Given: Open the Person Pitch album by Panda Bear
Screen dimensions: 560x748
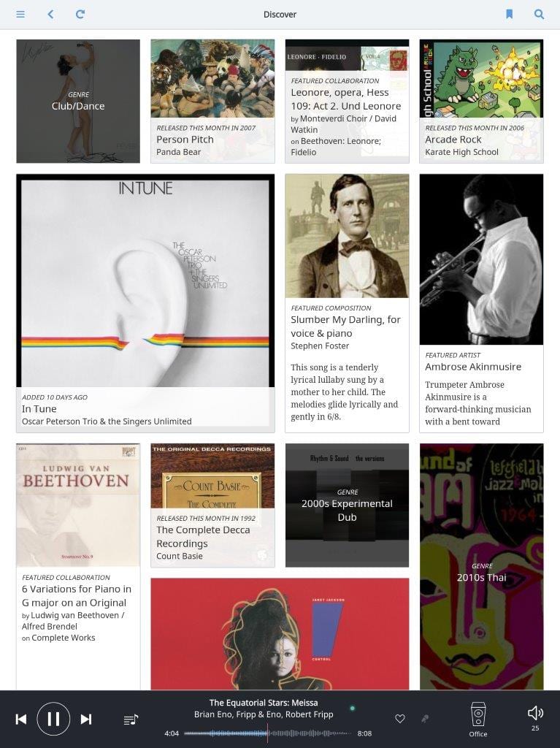Looking at the screenshot, I should tap(212, 101).
